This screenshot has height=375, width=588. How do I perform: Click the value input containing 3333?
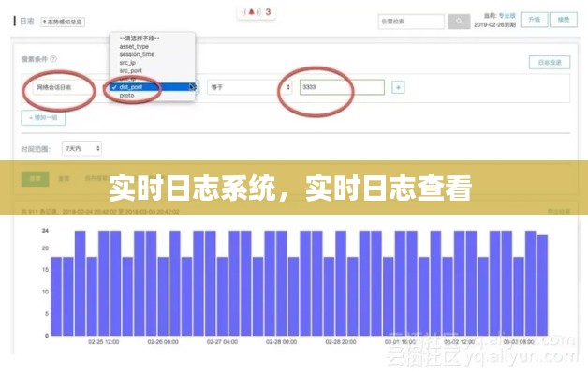341,87
